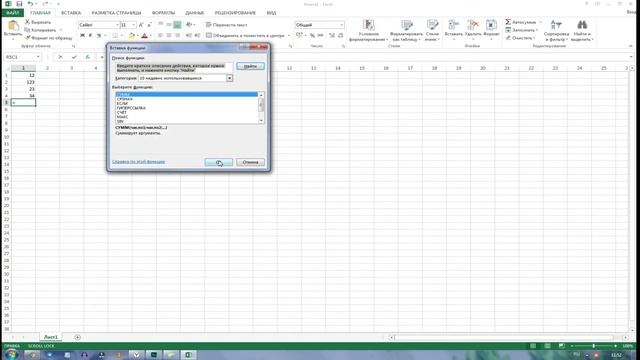Click the function list scroll down arrow
640x360 pixels.
[261, 121]
